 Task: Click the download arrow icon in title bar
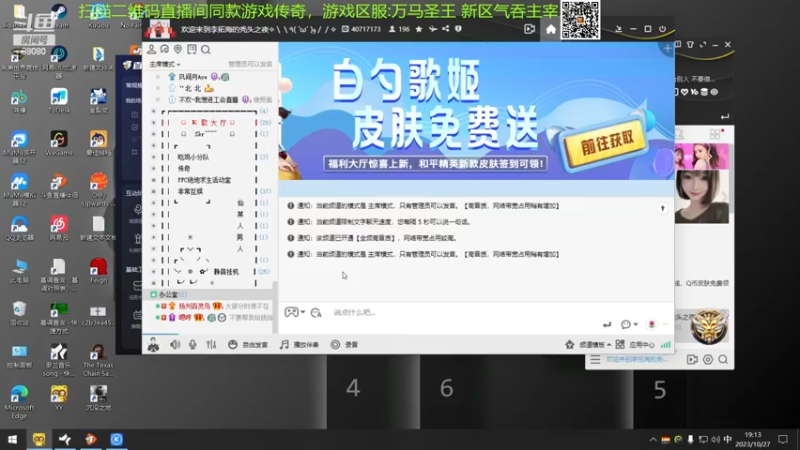pos(619,29)
